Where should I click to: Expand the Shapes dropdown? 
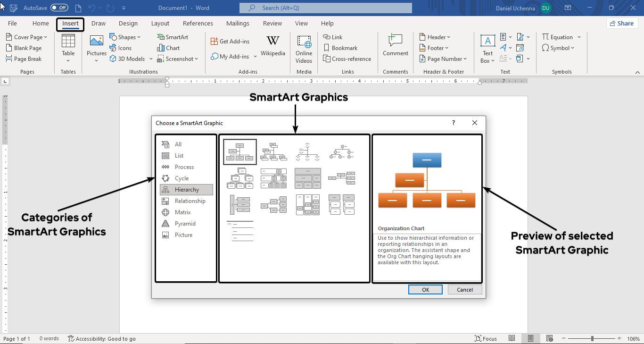coord(125,37)
